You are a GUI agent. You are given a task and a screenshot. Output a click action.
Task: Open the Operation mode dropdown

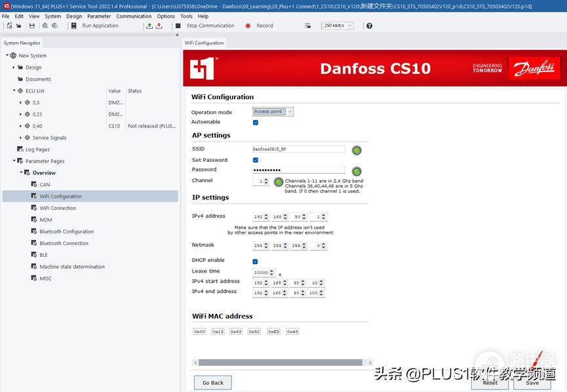tap(273, 112)
